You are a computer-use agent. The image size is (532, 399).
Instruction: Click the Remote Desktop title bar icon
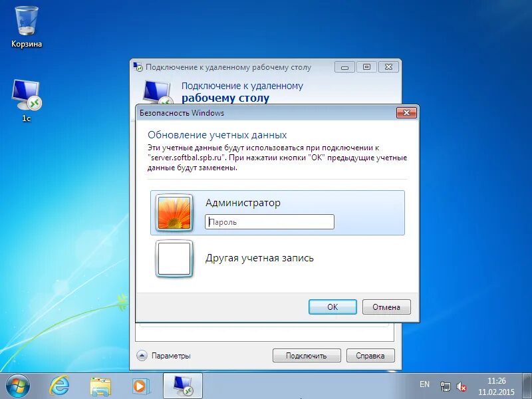tap(138, 66)
